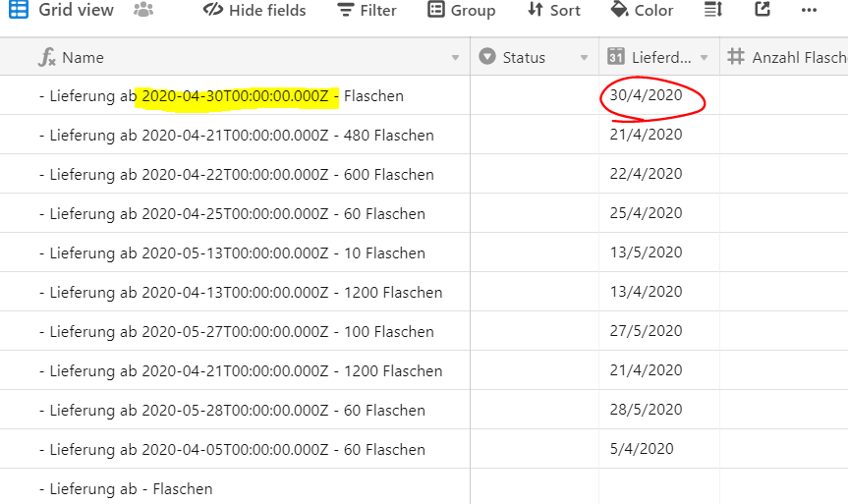Click the 25/4/2020 date cell
This screenshot has width=848, height=504.
point(659,213)
